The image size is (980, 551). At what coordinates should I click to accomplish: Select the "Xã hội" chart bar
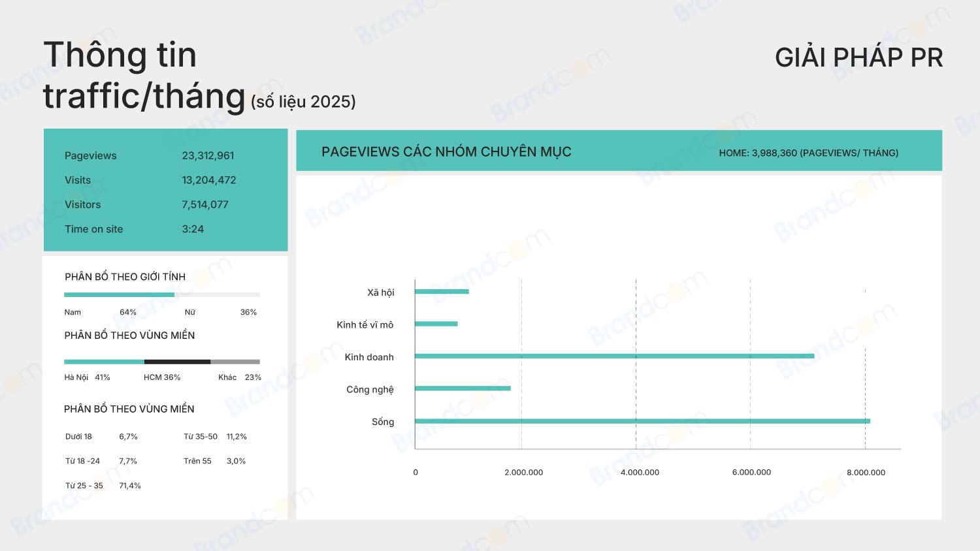click(x=442, y=291)
